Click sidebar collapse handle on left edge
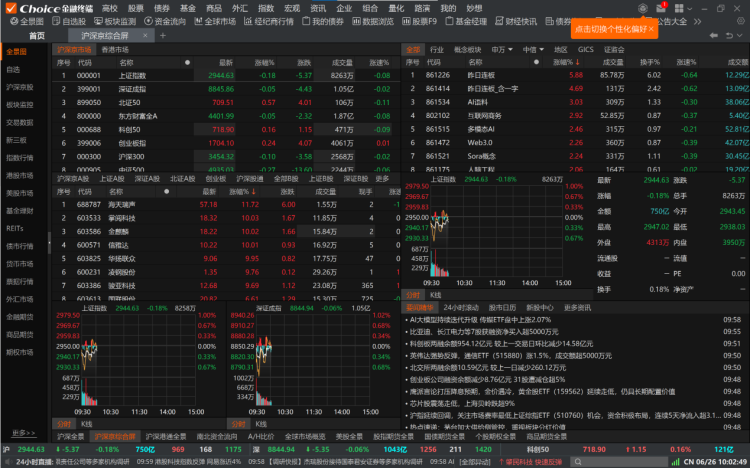This screenshot has width=750, height=468. click(x=49, y=243)
